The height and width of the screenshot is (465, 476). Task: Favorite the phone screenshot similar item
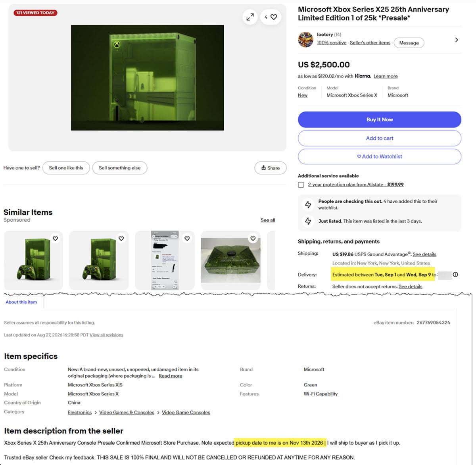(187, 238)
